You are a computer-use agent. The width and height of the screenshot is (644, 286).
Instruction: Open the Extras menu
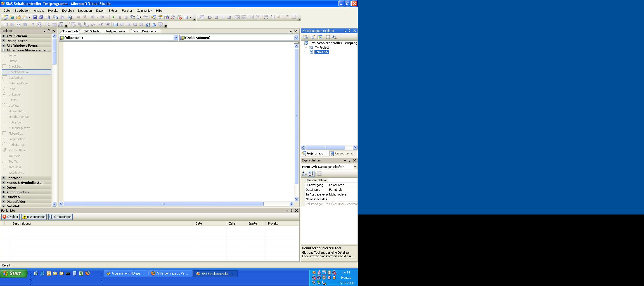113,11
